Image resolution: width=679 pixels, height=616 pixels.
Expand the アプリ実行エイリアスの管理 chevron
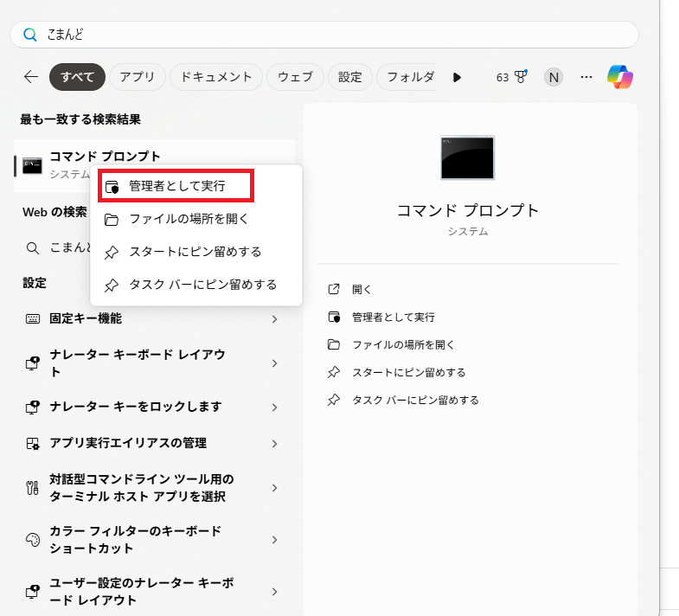click(x=274, y=444)
